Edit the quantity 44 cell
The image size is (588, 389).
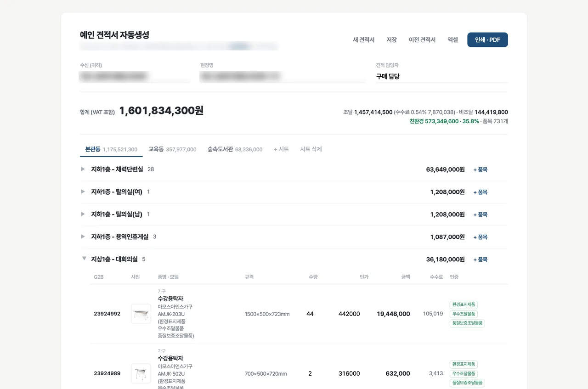click(310, 314)
